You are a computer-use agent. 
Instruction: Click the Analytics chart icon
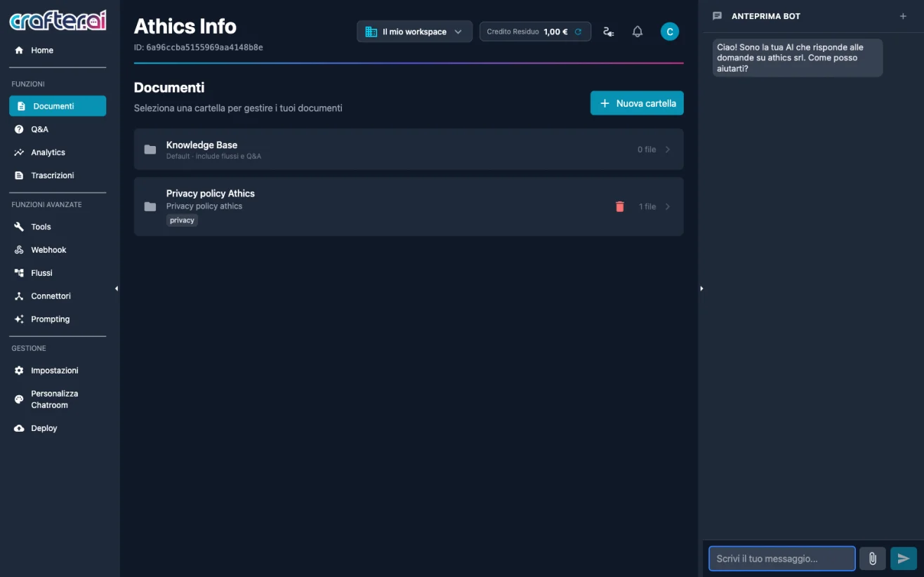(x=19, y=152)
